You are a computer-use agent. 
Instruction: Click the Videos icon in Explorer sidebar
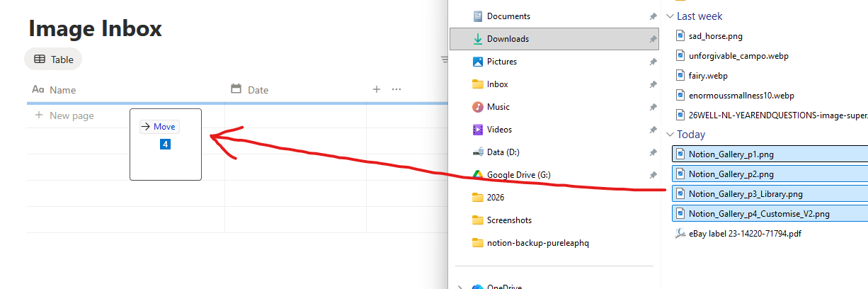click(478, 130)
